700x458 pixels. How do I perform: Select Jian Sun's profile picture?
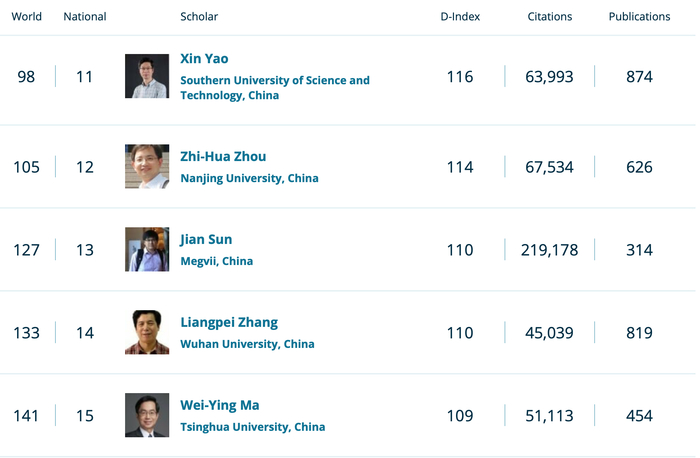pos(147,249)
